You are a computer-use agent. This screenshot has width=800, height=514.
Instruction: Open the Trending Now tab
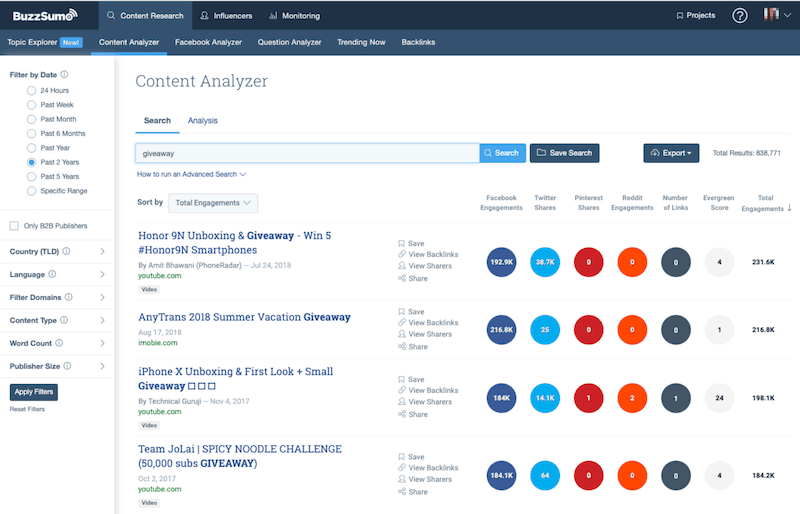pyautogui.click(x=361, y=42)
